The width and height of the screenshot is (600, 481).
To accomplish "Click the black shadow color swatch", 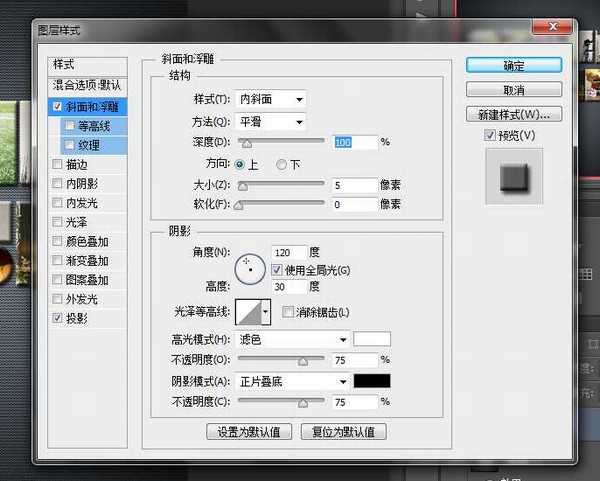I will coord(372,381).
